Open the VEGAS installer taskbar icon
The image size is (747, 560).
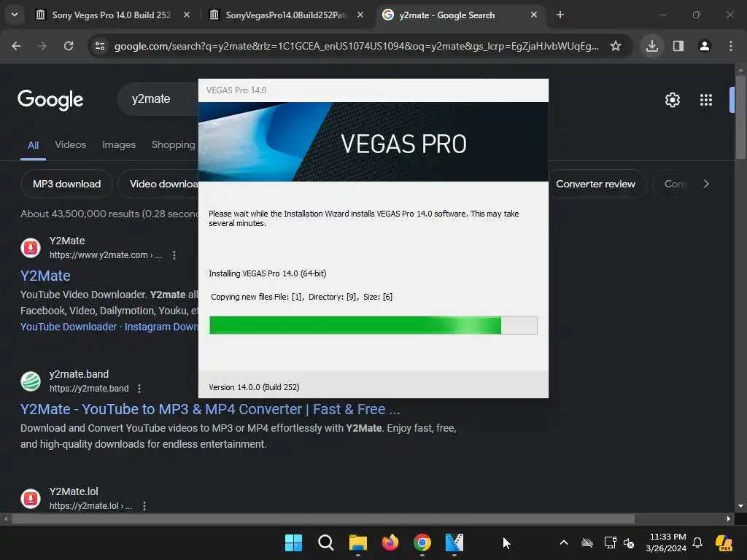click(454, 542)
